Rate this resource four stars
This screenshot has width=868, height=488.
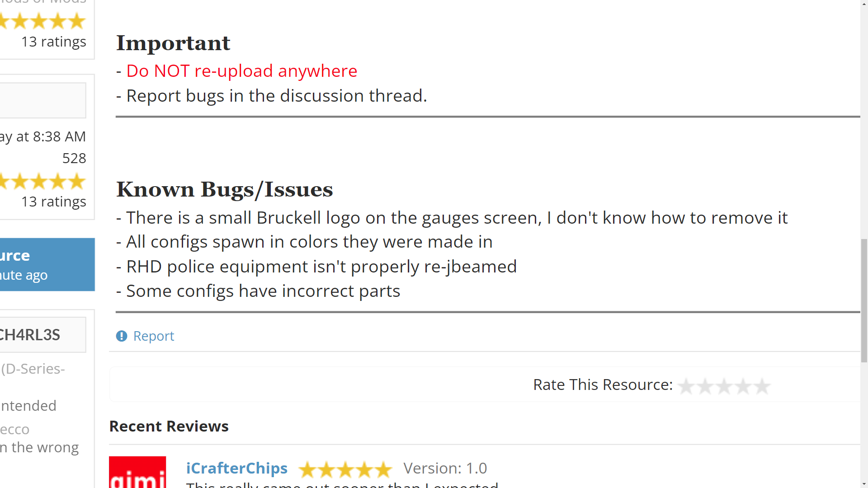coord(743,386)
